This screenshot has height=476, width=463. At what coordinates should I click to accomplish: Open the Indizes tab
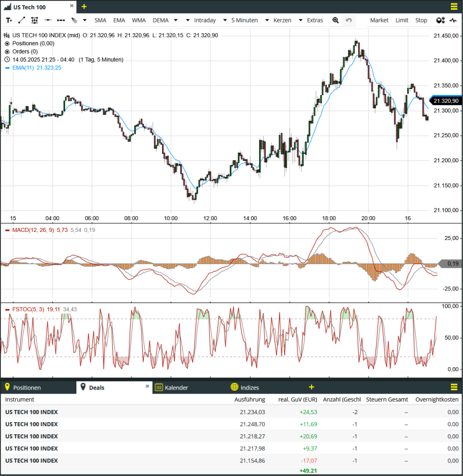point(250,388)
